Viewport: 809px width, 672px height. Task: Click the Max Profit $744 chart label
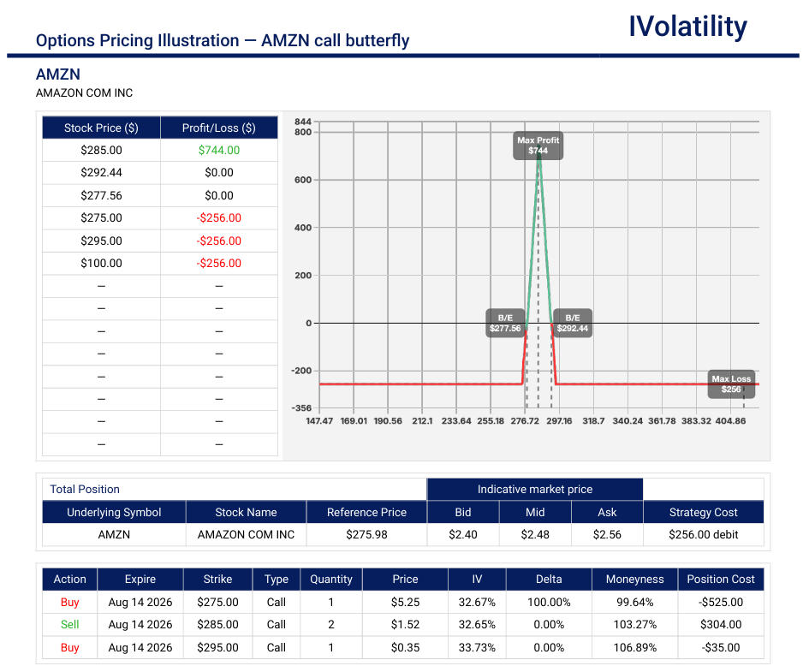coord(538,146)
